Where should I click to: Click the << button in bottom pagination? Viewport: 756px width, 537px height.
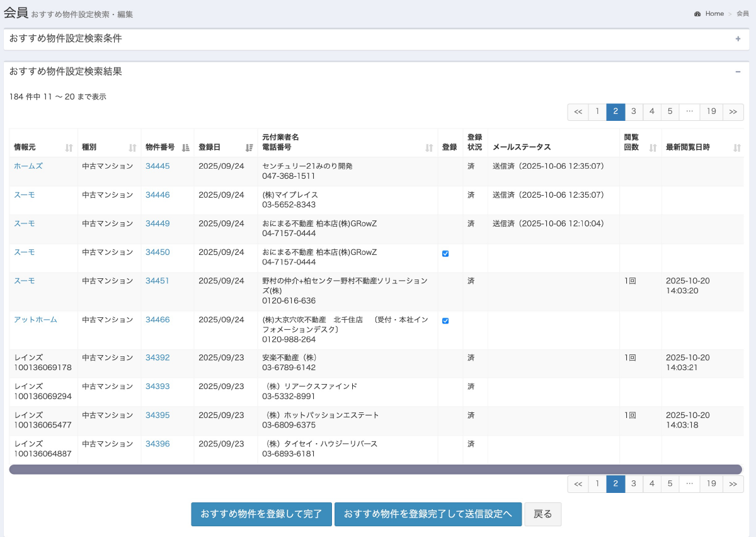(578, 483)
